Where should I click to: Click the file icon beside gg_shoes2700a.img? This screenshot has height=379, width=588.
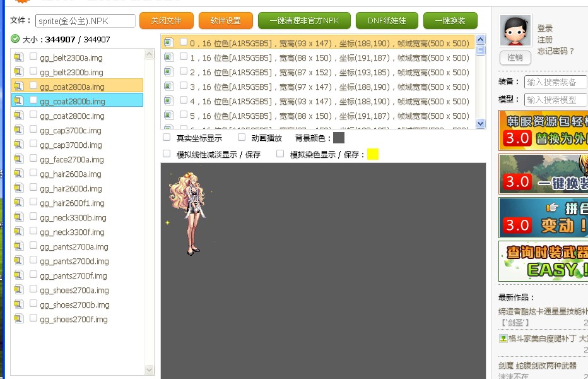pos(18,289)
